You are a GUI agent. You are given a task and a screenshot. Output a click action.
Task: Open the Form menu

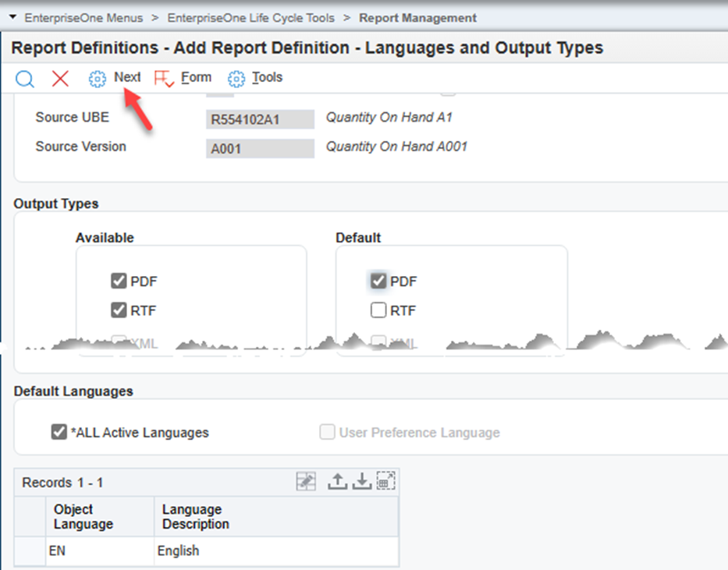pos(196,77)
